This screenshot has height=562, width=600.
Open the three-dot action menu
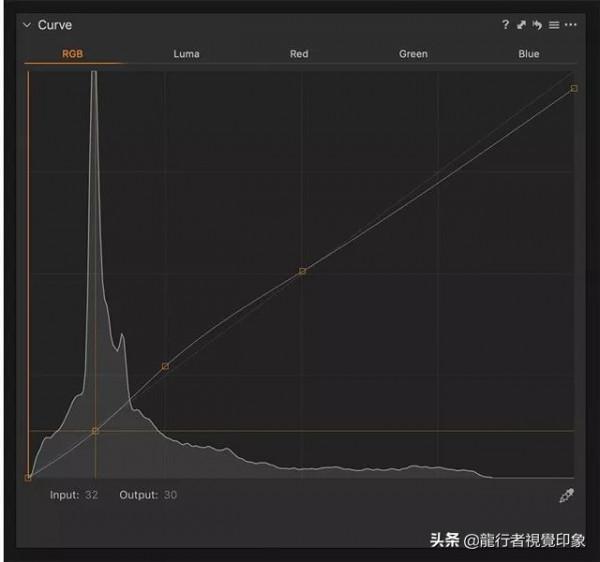[571, 25]
